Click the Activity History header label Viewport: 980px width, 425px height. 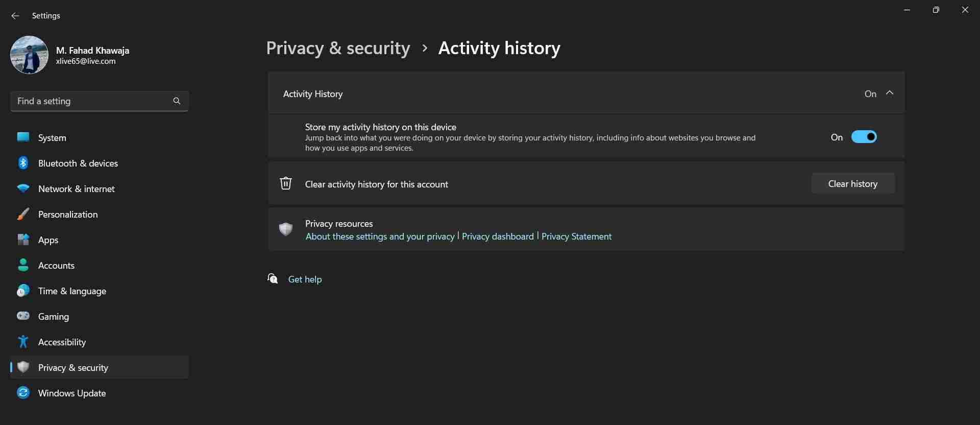313,94
